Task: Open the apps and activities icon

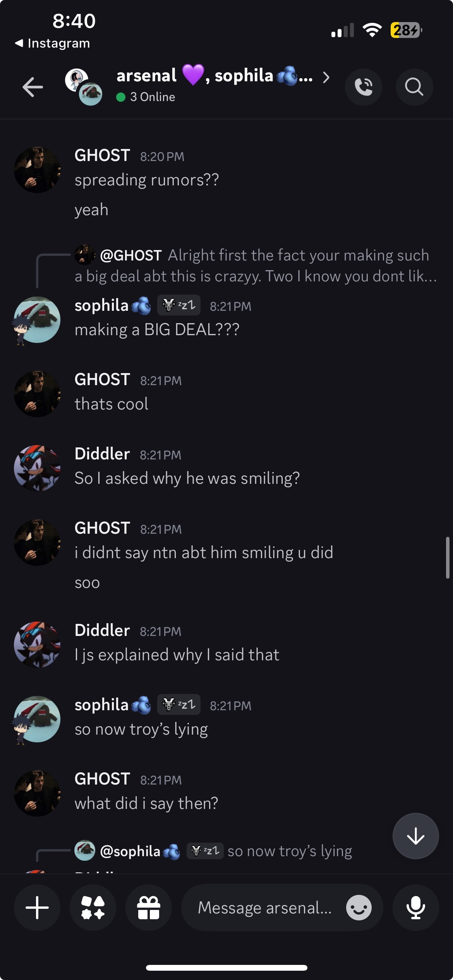Action: (93, 908)
